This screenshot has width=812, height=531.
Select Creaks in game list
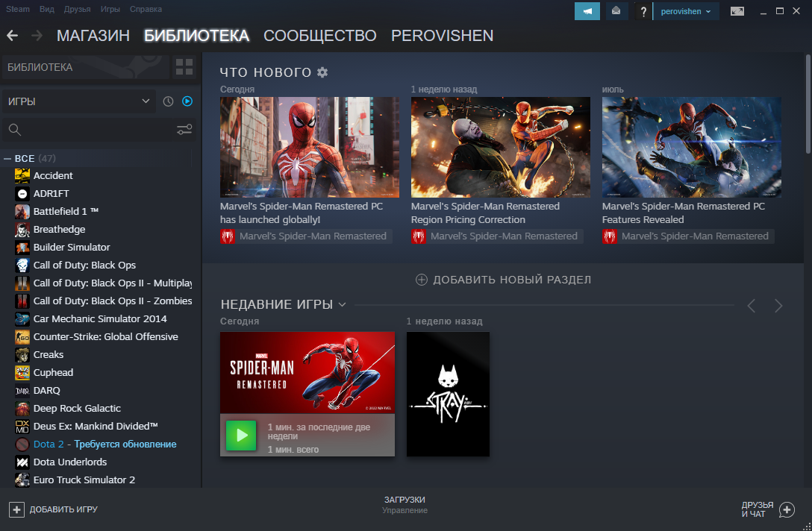tap(49, 354)
